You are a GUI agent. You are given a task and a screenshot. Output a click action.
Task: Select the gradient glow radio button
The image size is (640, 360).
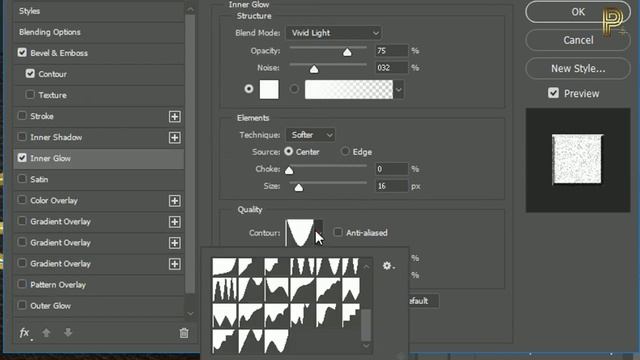[294, 89]
